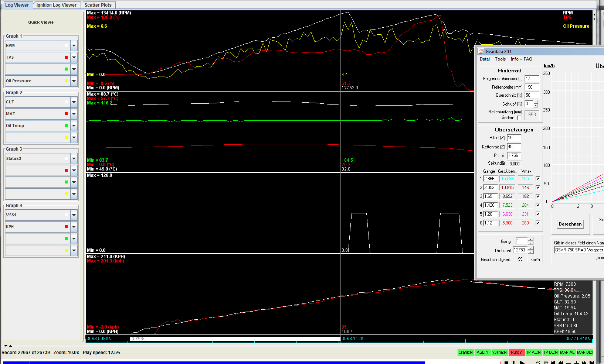Click the Run:Y status indicator
The width and height of the screenshot is (604, 364).
coord(516,352)
